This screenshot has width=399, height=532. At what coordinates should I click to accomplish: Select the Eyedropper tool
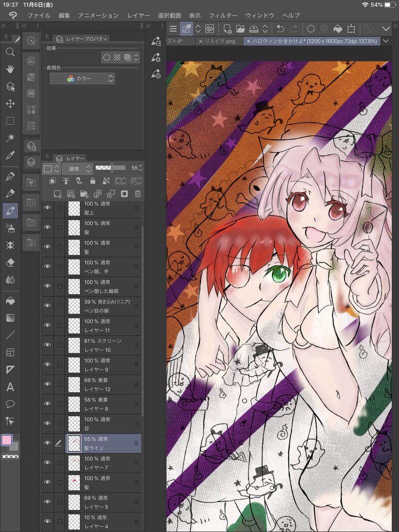click(x=10, y=155)
